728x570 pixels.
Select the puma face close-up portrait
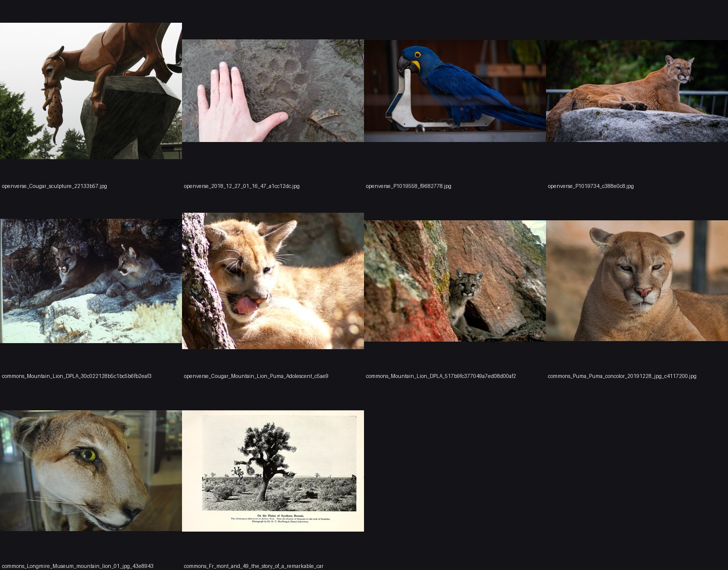[637, 281]
